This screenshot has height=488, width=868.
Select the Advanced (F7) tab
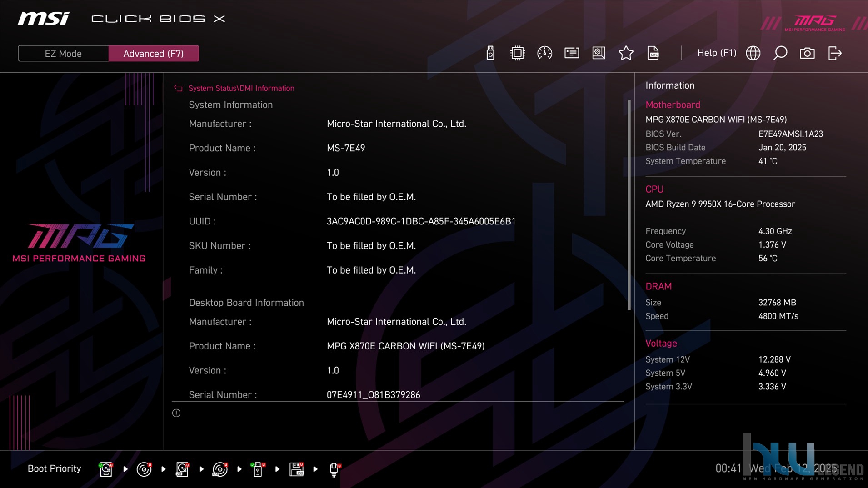click(x=154, y=54)
